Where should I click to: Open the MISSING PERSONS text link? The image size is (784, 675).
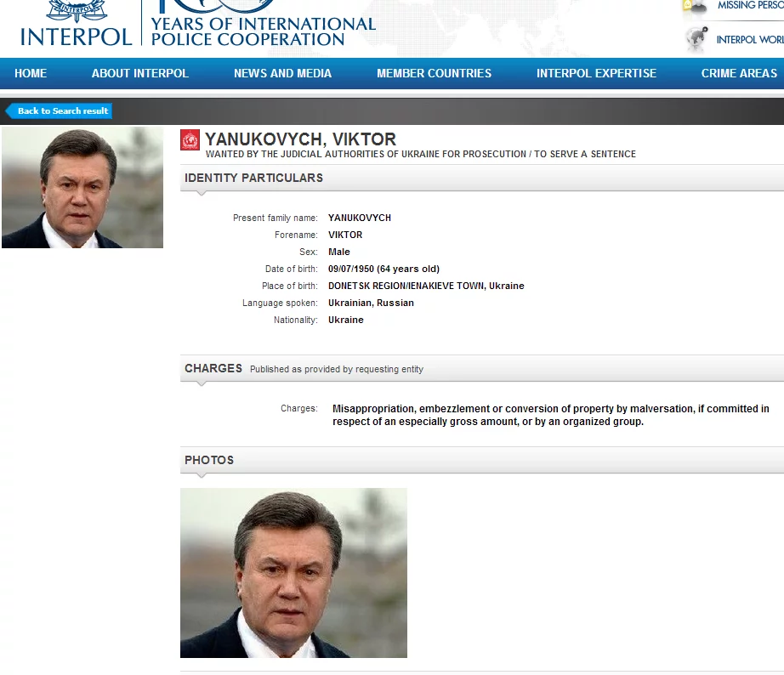pos(751,5)
